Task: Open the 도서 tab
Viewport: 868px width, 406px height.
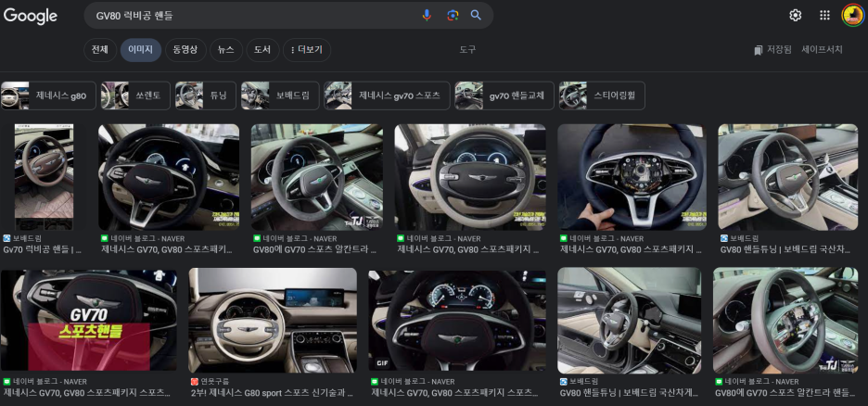Action: [262, 50]
